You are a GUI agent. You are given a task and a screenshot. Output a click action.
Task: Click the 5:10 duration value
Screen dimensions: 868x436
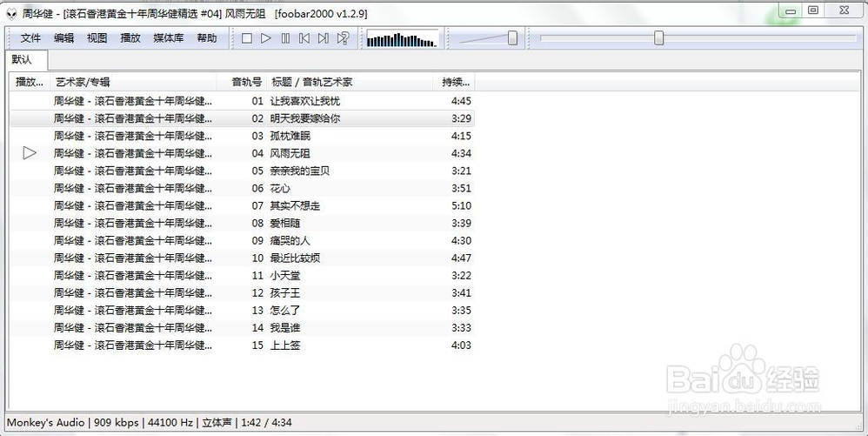pos(461,205)
